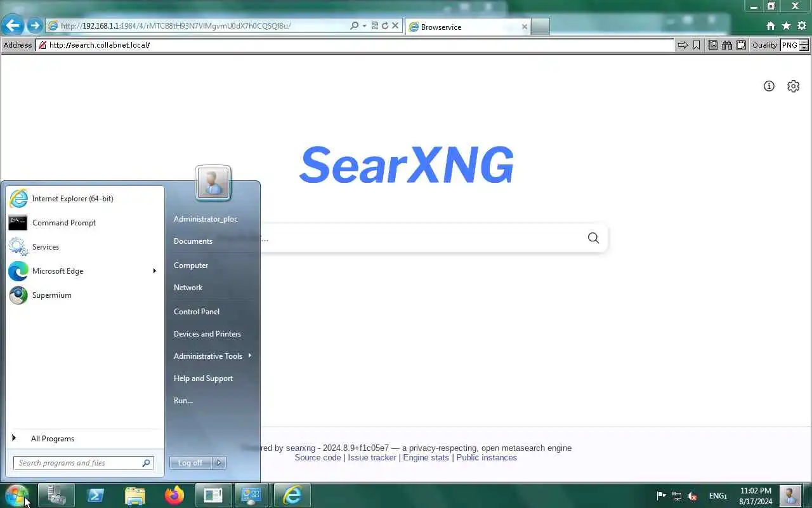Image resolution: width=812 pixels, height=508 pixels.
Task: Launch Internet Explorer (64-bit) from Start menu
Action: point(84,199)
